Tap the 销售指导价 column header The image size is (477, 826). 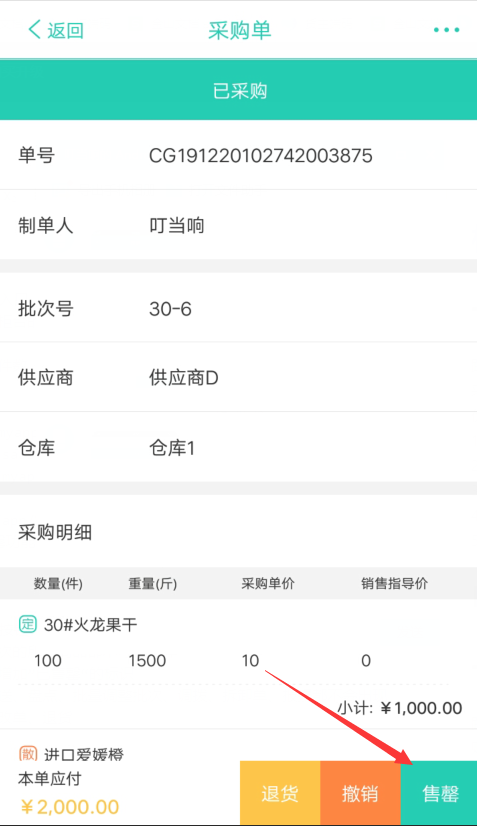(x=394, y=584)
